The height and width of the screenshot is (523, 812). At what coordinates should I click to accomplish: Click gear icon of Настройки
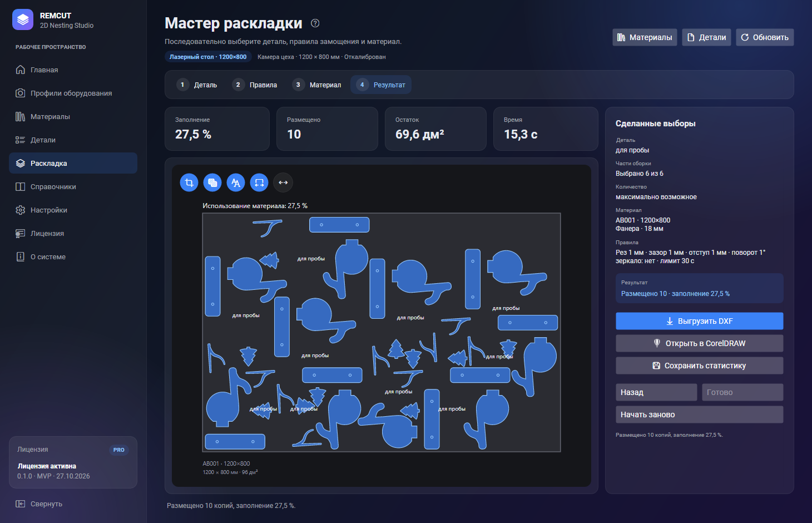[x=21, y=210]
